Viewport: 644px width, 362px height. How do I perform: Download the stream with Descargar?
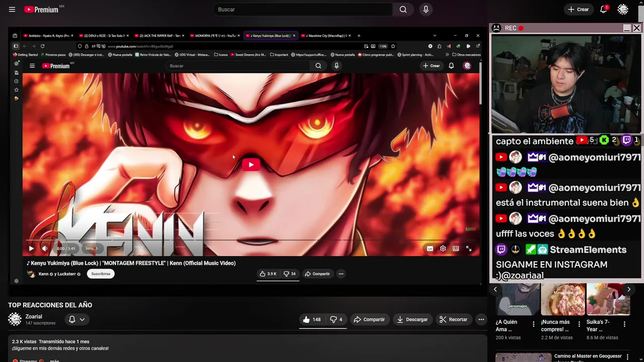click(x=412, y=319)
